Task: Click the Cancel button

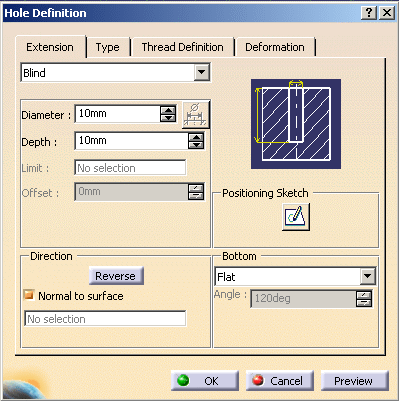Action: 280,380
